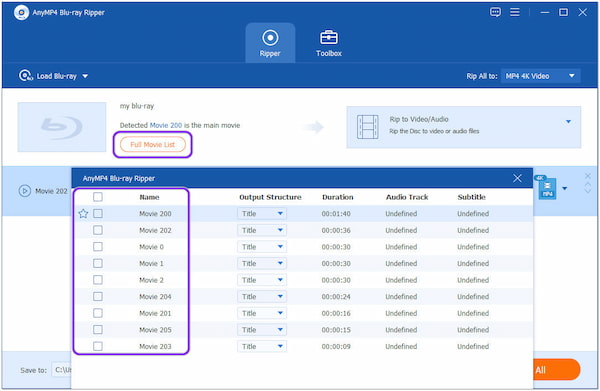The height and width of the screenshot is (391, 600).
Task: Open the hamburger menu icon
Action: point(515,12)
